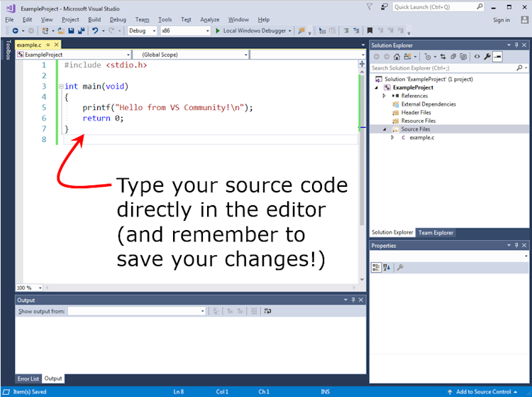
Task: Auto-hide the Solution Explorer with its pin
Action: (x=516, y=45)
